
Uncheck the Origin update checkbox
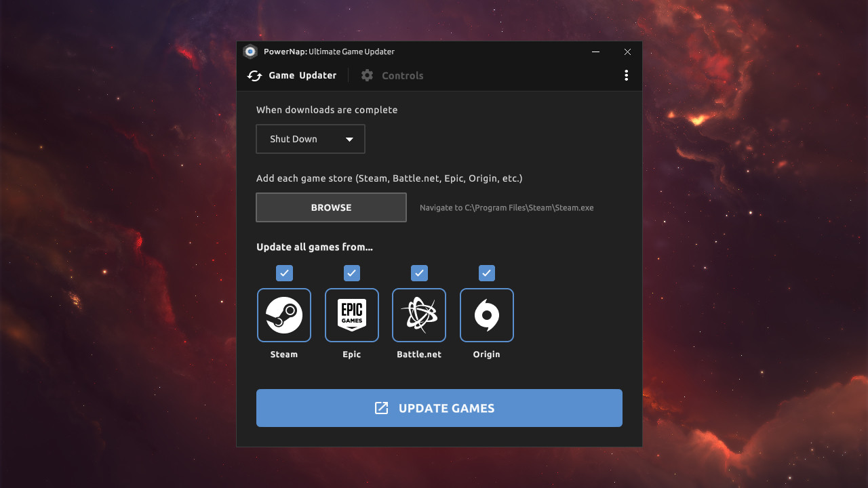[486, 273]
